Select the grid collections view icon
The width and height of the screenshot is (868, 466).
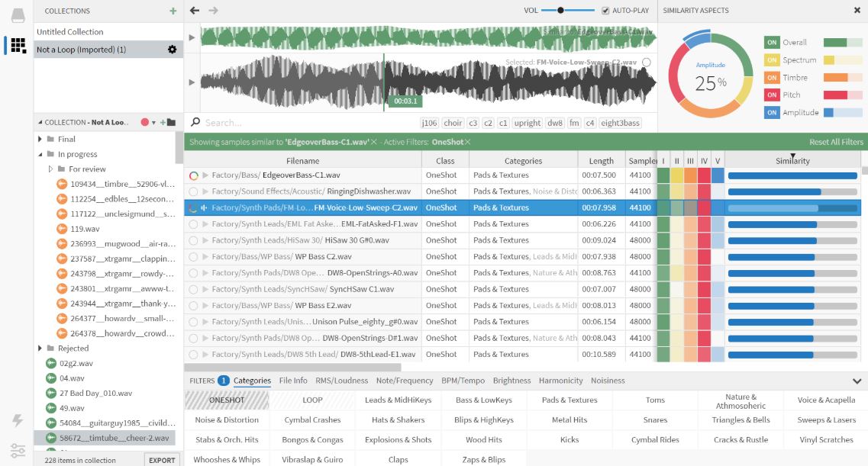[18, 45]
